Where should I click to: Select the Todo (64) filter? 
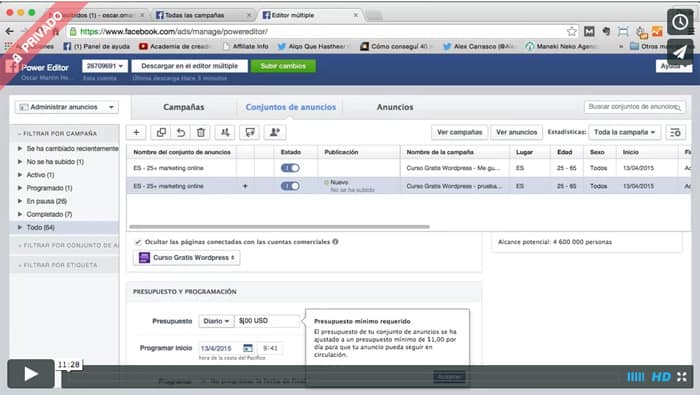click(65, 227)
